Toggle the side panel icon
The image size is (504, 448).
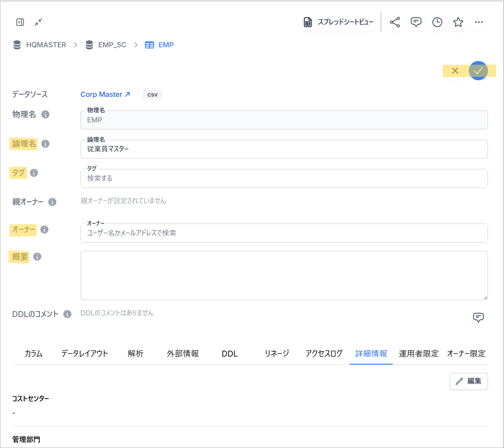click(20, 22)
